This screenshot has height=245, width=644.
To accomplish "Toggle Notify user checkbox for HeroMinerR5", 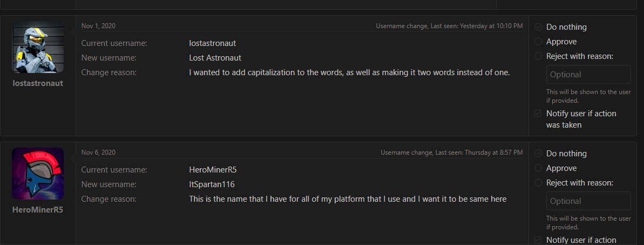I will 538,240.
